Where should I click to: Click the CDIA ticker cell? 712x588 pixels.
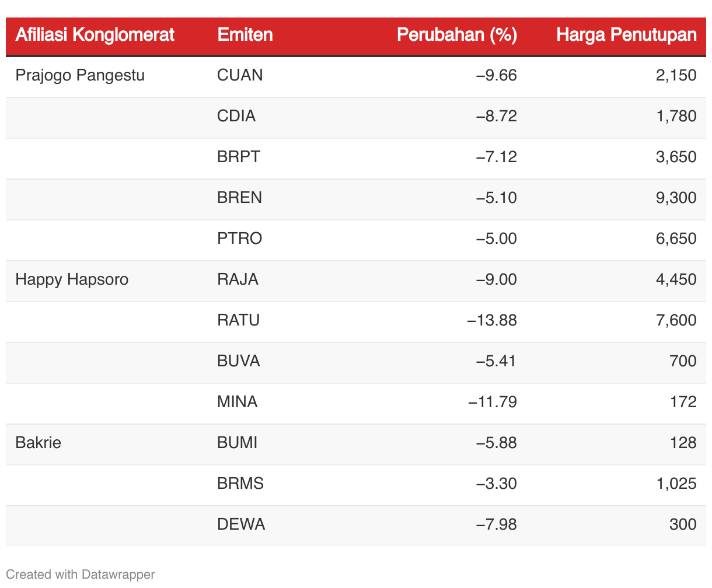(x=236, y=116)
